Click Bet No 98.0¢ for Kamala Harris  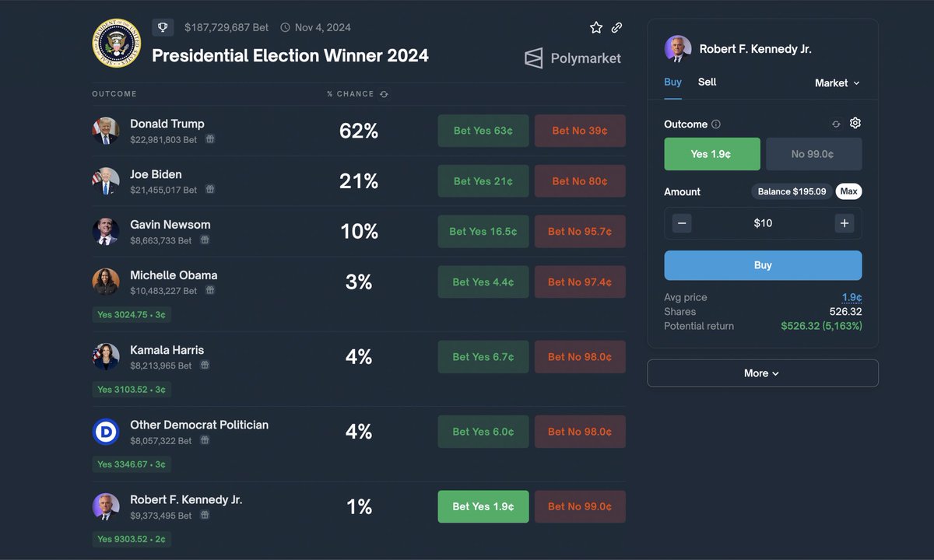pos(580,357)
